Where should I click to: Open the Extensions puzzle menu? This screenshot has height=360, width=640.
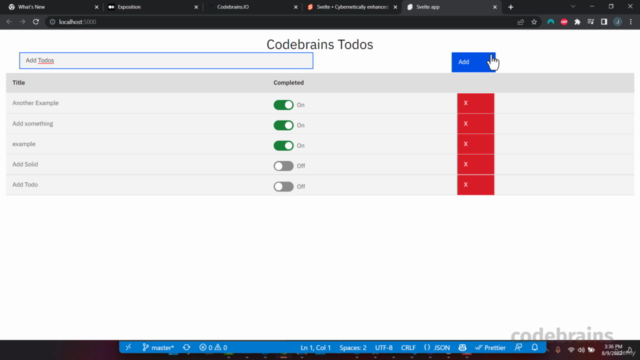tap(577, 22)
